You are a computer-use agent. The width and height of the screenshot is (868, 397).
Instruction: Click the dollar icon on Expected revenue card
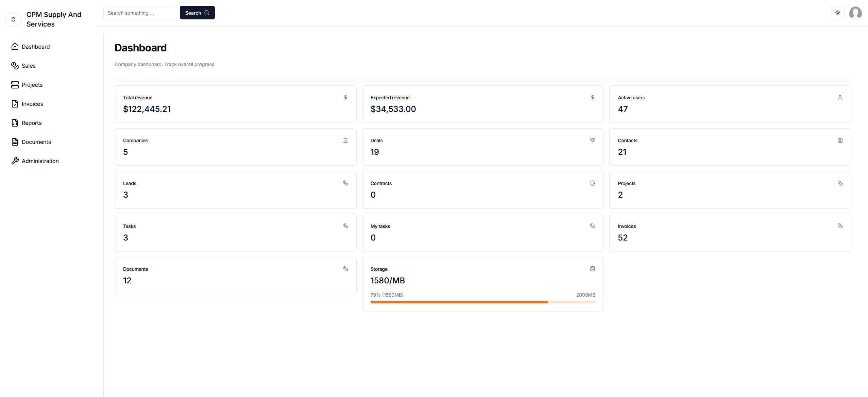click(593, 97)
